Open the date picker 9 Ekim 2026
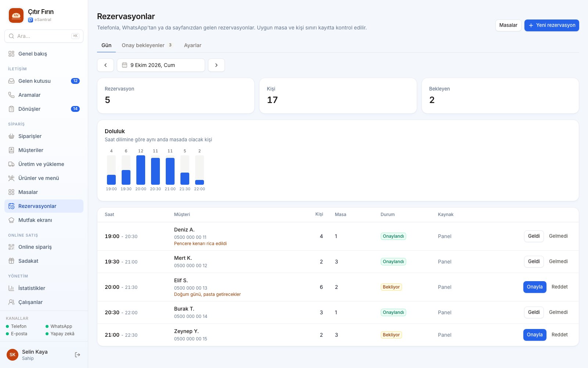Viewport: 588px width, 368px height. [161, 65]
